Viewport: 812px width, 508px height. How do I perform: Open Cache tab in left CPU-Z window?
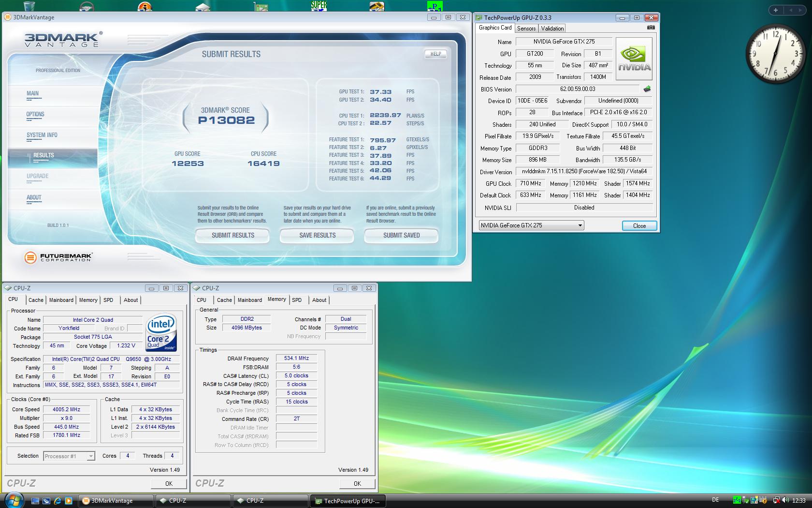click(x=36, y=300)
